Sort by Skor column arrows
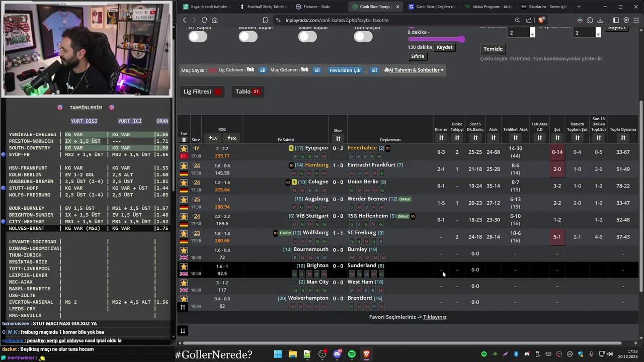644x362 pixels. (x=338, y=139)
